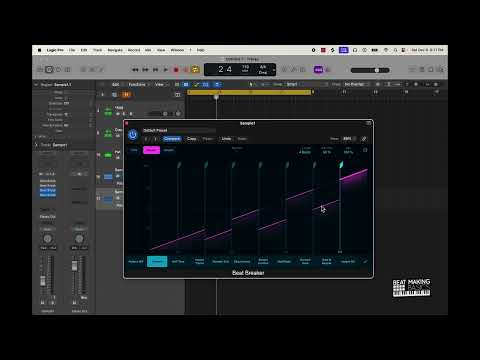
Task: Collapse the Region Sample1.1 inspector section
Action: tap(36, 85)
